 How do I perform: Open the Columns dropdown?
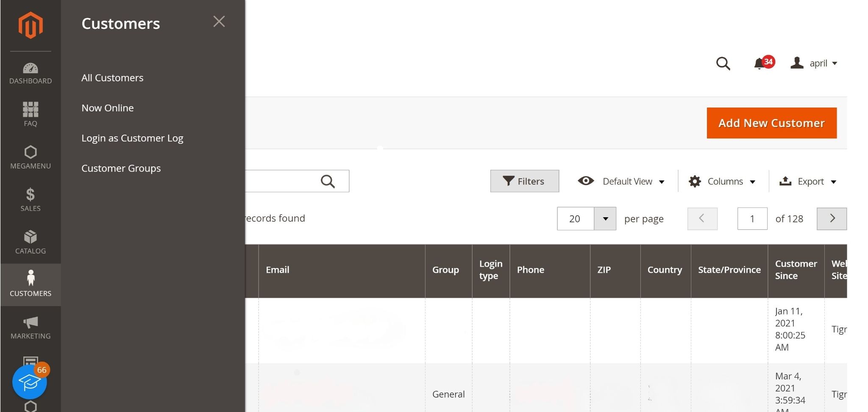click(722, 181)
